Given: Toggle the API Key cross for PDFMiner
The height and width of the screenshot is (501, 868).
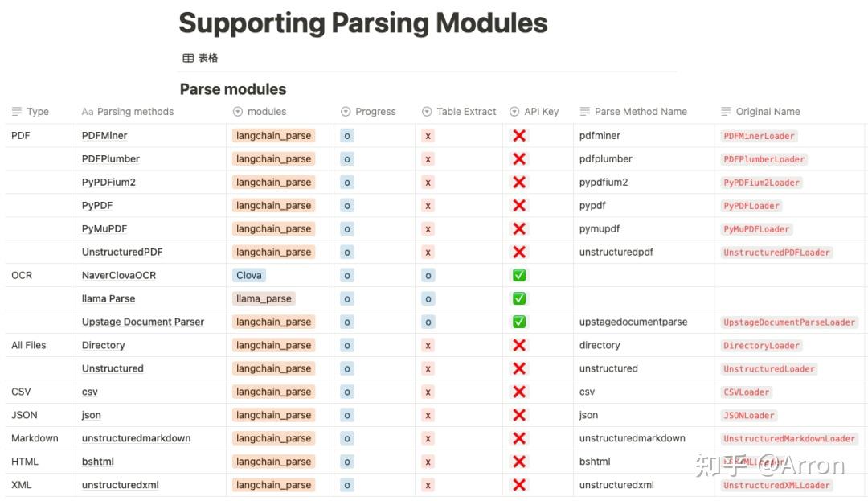Looking at the screenshot, I should pos(519,135).
